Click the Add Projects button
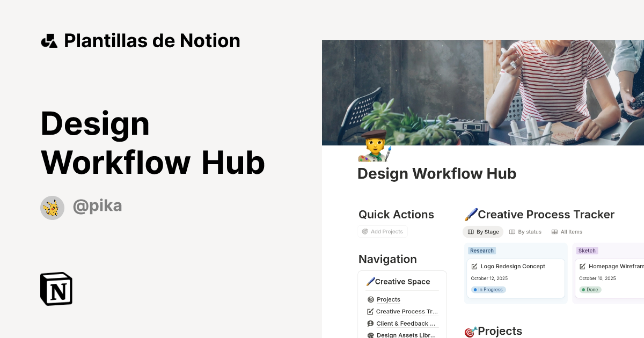This screenshot has width=644, height=338. pyautogui.click(x=383, y=231)
